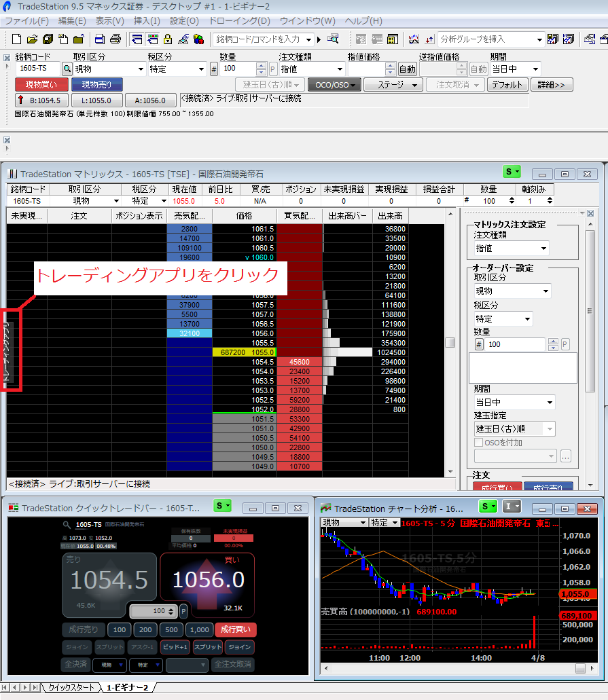Select the 1-ビギナー2 workspace tab
Viewport: 608px width, 700px height.
click(127, 688)
